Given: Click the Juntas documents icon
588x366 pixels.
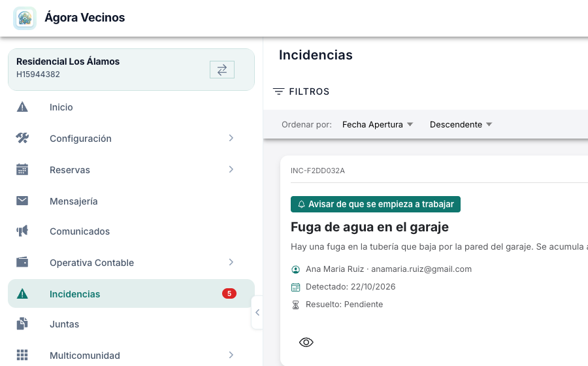Looking at the screenshot, I should (22, 324).
